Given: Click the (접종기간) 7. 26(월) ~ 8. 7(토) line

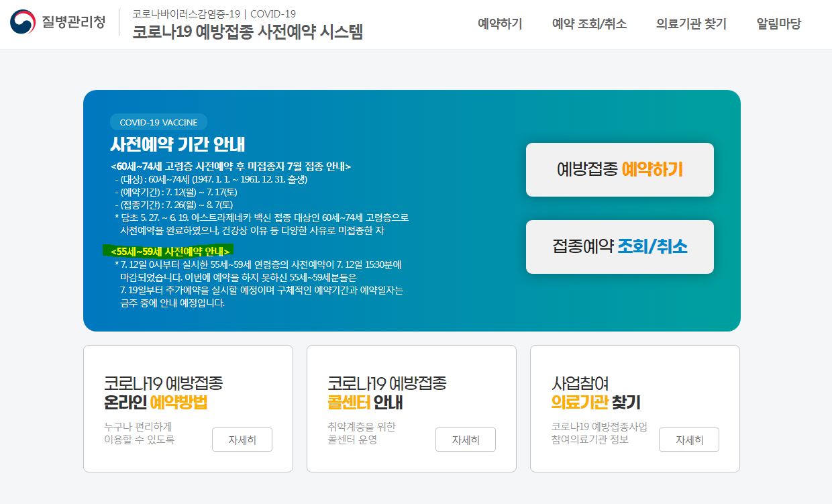Looking at the screenshot, I should (x=176, y=205).
